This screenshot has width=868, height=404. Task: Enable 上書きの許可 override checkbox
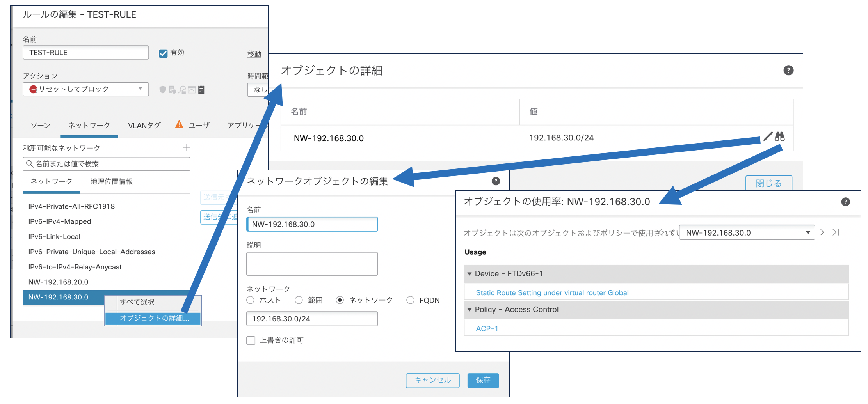click(251, 340)
